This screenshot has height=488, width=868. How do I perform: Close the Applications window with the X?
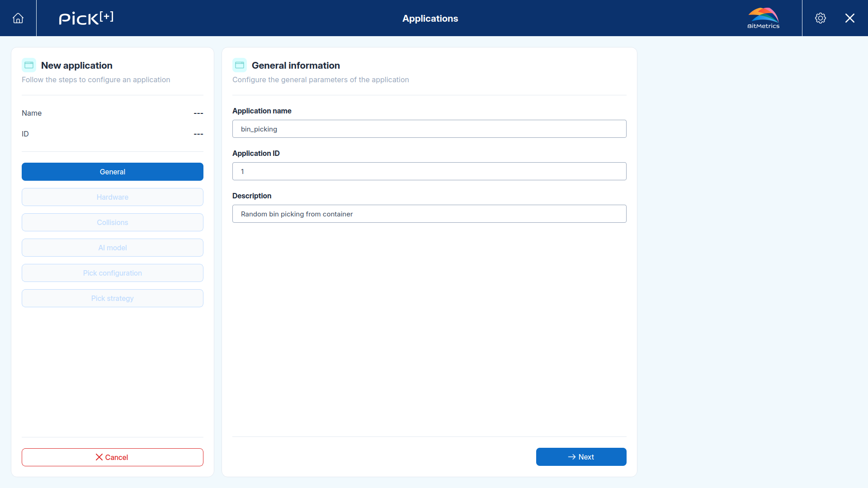pyautogui.click(x=850, y=18)
